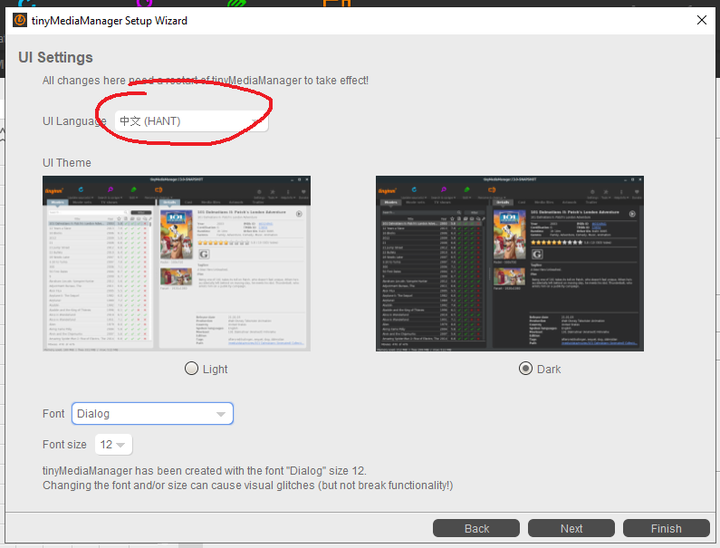Click the UI Settings heading
The width and height of the screenshot is (720, 548).
click(x=56, y=57)
